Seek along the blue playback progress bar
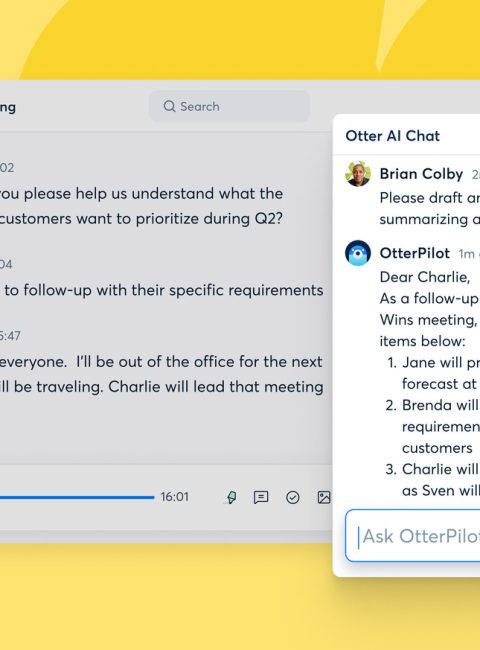Screen dimensions: 480x650 (x=77, y=497)
